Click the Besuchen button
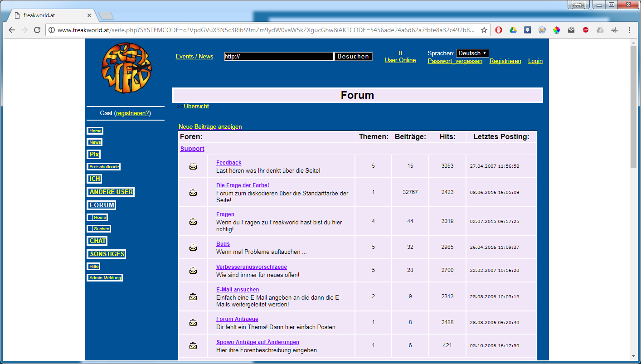 (x=353, y=57)
